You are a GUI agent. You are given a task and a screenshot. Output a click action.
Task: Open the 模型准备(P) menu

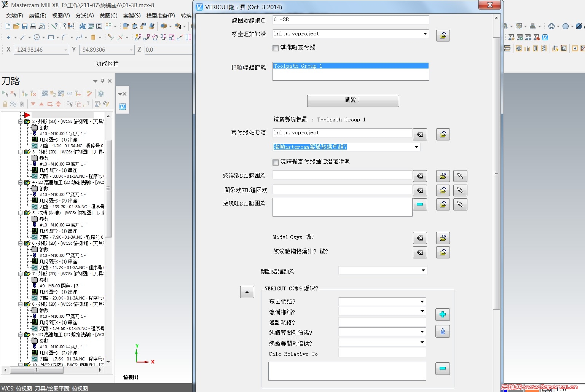pyautogui.click(x=161, y=16)
